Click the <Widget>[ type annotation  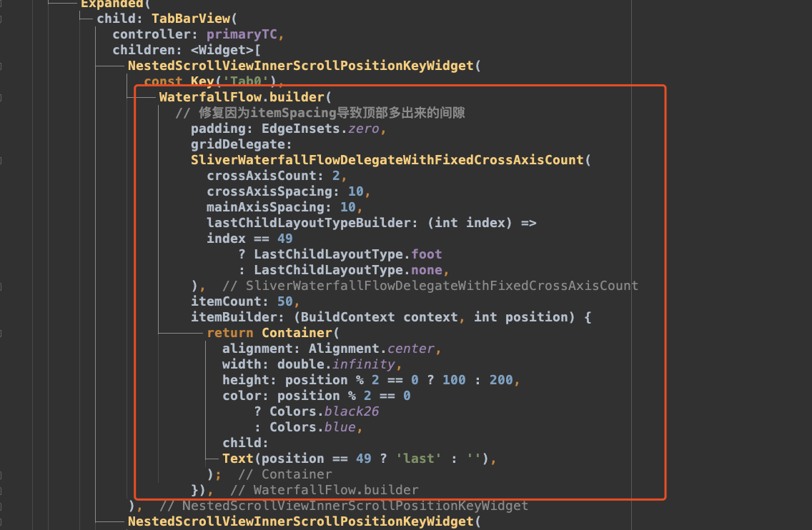pyautogui.click(x=226, y=50)
